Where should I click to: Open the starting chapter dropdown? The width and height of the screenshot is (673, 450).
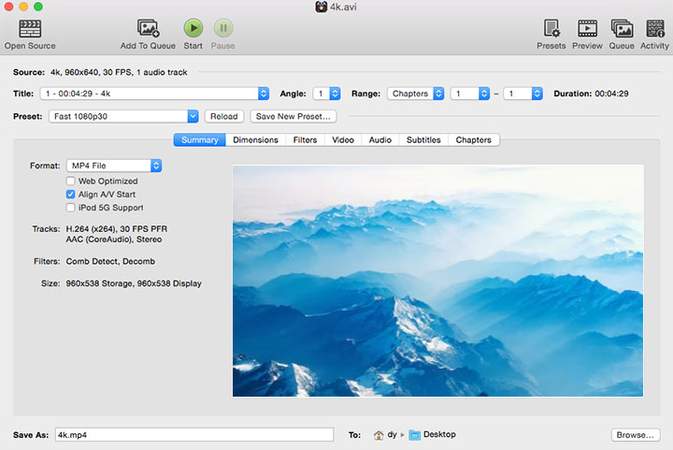click(470, 93)
